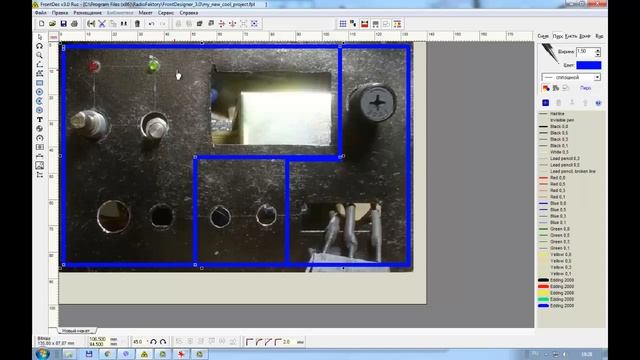This screenshot has height=360, width=640.
Task: Open the Windows Start menu
Action: pos(42,354)
